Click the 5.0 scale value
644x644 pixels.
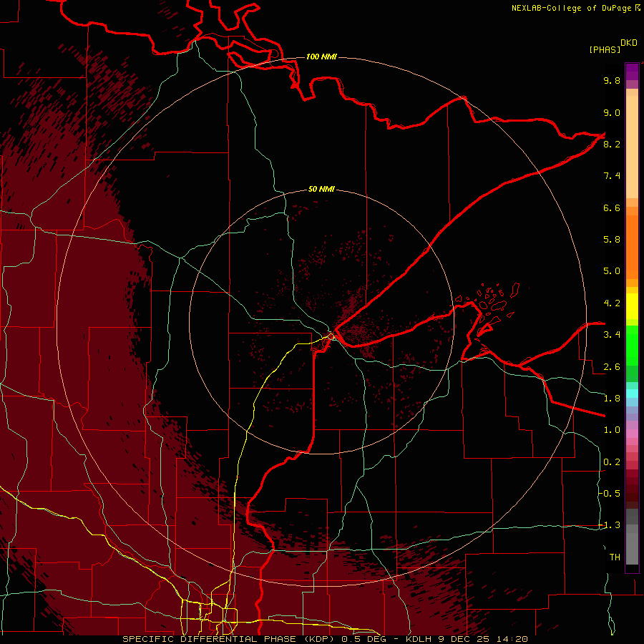tap(612, 271)
